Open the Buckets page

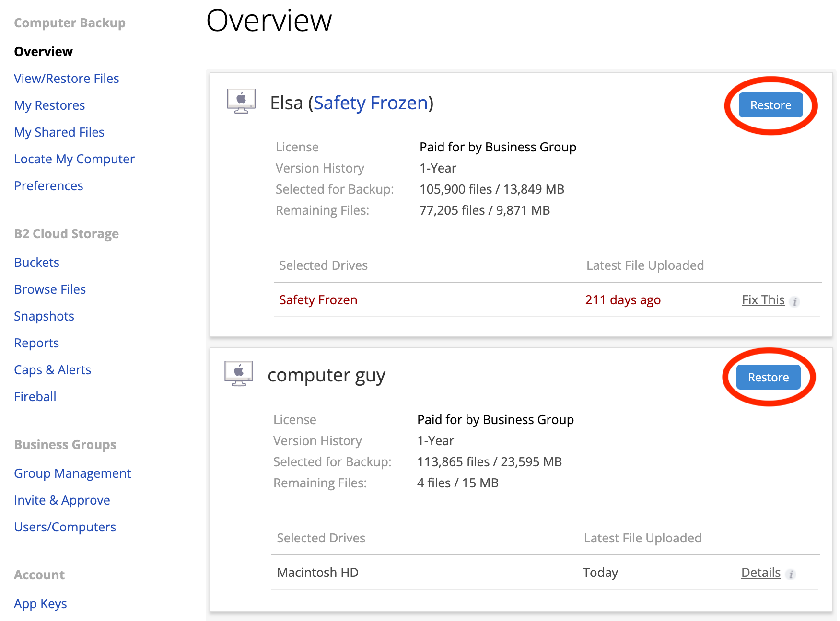(36, 263)
